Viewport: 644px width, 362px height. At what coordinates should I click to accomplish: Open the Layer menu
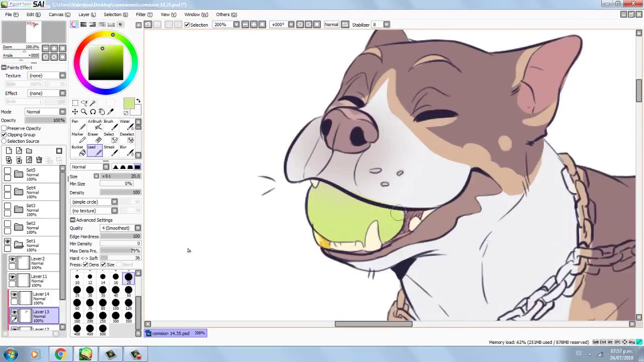tap(87, 15)
